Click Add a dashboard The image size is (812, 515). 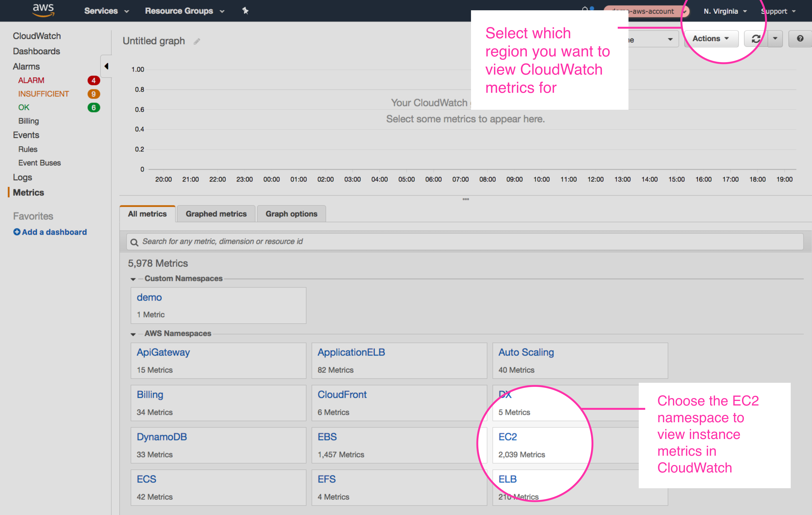50,232
